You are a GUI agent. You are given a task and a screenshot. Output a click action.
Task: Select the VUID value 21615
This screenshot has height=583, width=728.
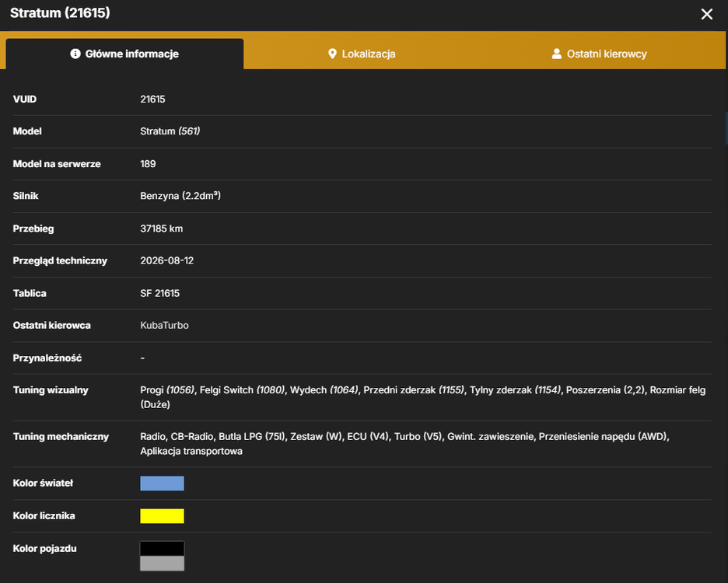click(x=152, y=99)
